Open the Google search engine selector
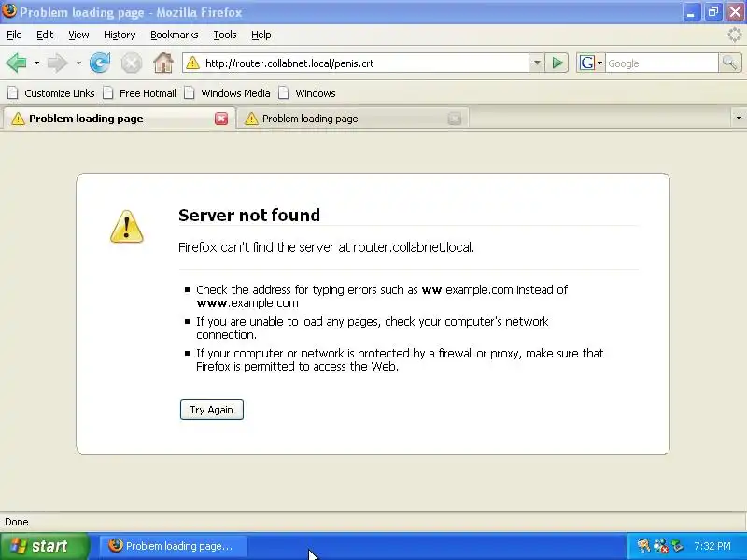 point(591,63)
